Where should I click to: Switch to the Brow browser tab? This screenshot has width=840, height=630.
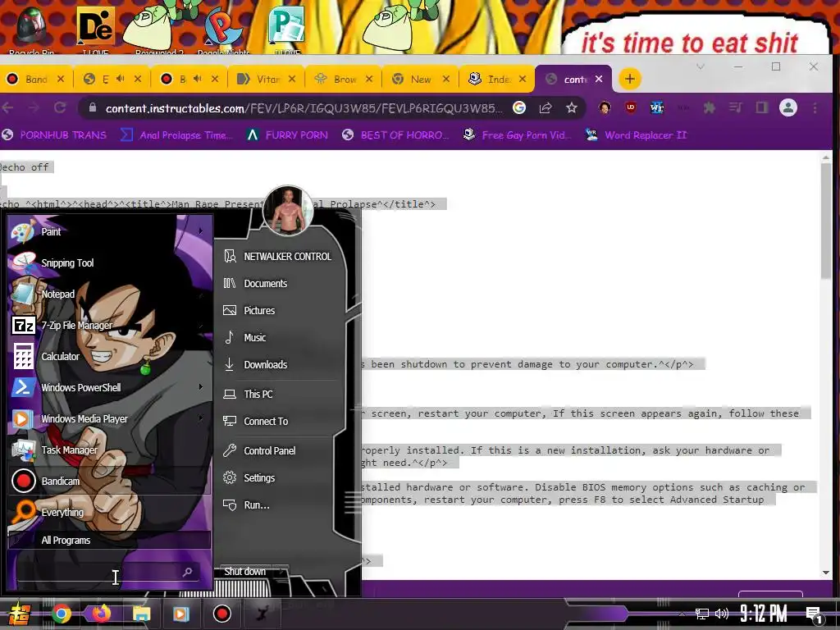tap(343, 79)
